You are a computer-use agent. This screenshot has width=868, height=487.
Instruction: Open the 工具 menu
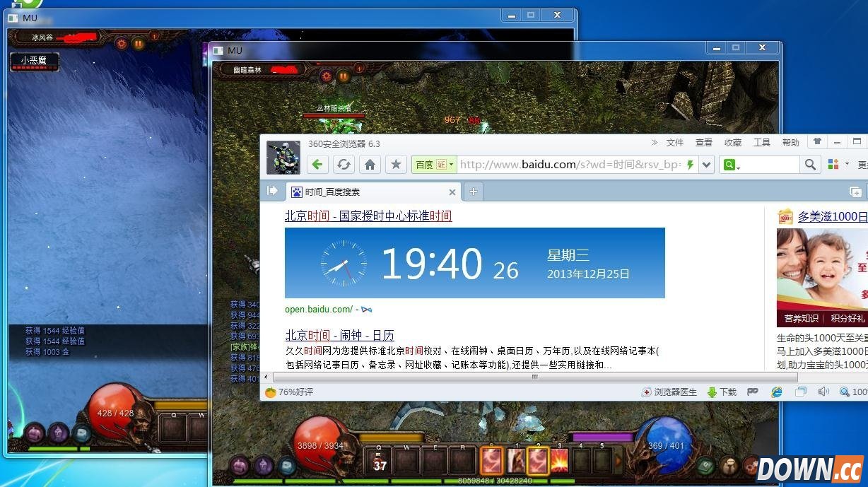pyautogui.click(x=762, y=141)
